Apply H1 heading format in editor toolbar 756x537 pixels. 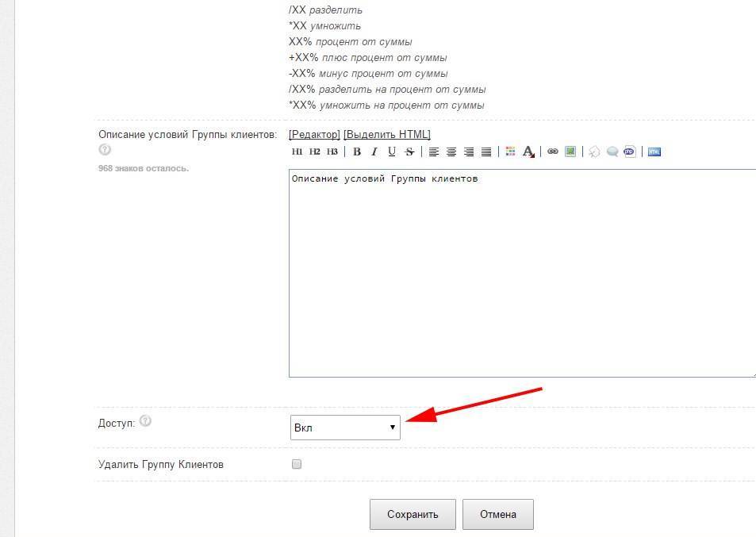[297, 152]
